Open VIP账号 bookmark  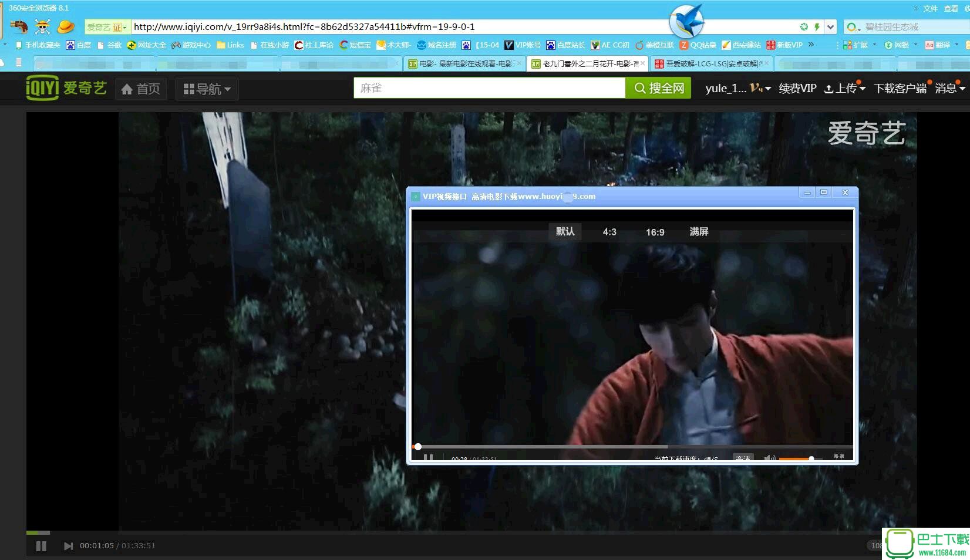[523, 45]
